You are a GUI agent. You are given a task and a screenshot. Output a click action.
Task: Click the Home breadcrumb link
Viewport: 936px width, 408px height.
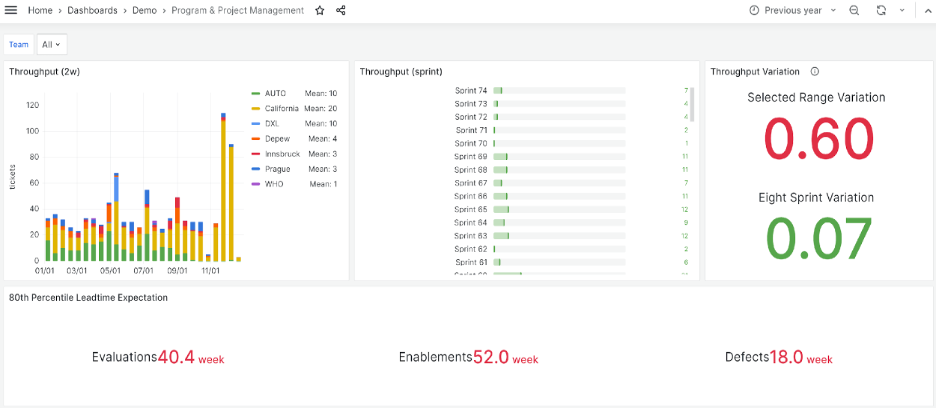40,10
